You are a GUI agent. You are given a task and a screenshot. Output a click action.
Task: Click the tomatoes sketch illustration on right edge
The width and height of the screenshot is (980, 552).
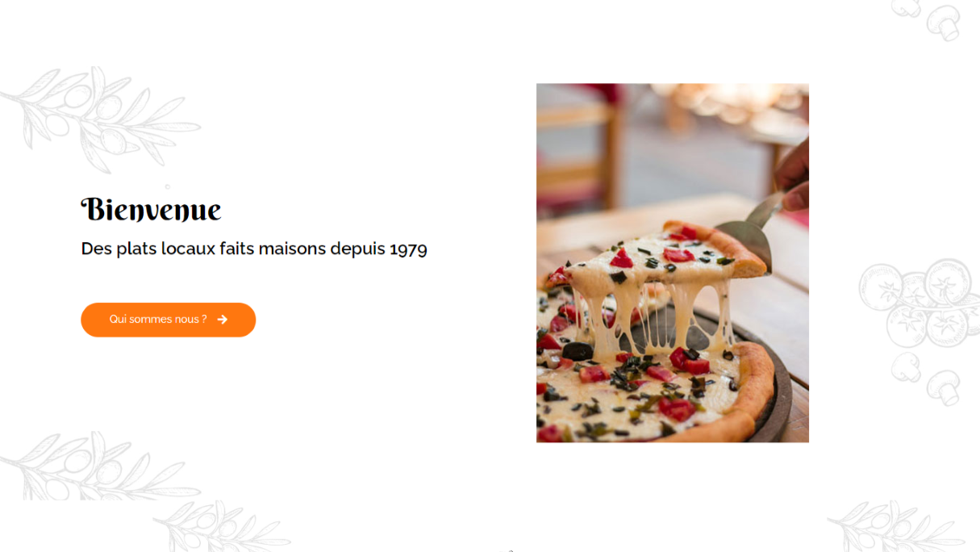point(920,303)
